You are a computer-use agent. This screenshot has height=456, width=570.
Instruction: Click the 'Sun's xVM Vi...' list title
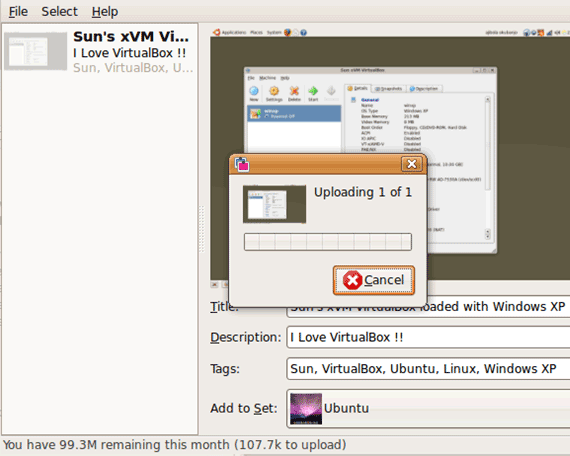[131, 37]
